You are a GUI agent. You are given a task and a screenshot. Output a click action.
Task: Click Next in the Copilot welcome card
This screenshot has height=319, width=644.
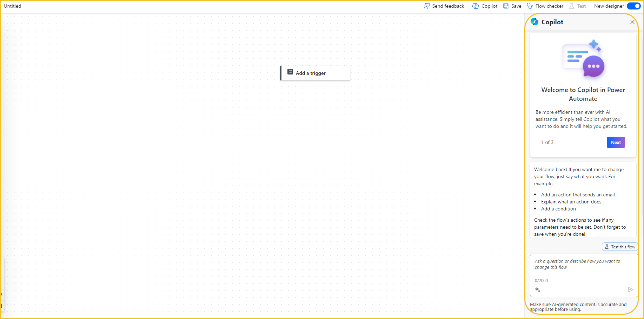click(x=616, y=142)
